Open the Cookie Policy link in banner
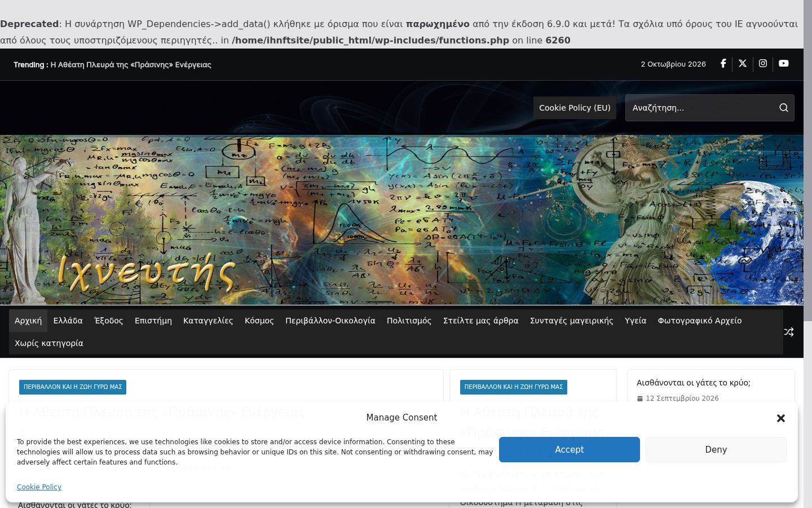This screenshot has width=812, height=508. 39,487
